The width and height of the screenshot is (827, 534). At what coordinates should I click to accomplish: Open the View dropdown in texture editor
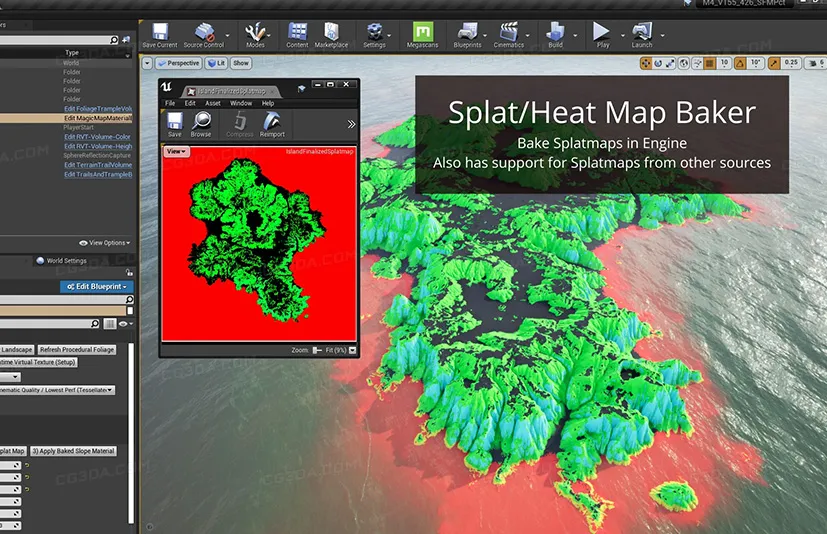click(176, 151)
